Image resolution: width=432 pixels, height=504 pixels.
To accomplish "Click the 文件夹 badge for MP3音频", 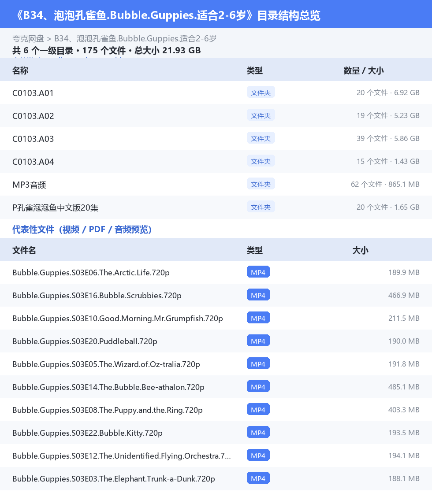I will tap(261, 184).
